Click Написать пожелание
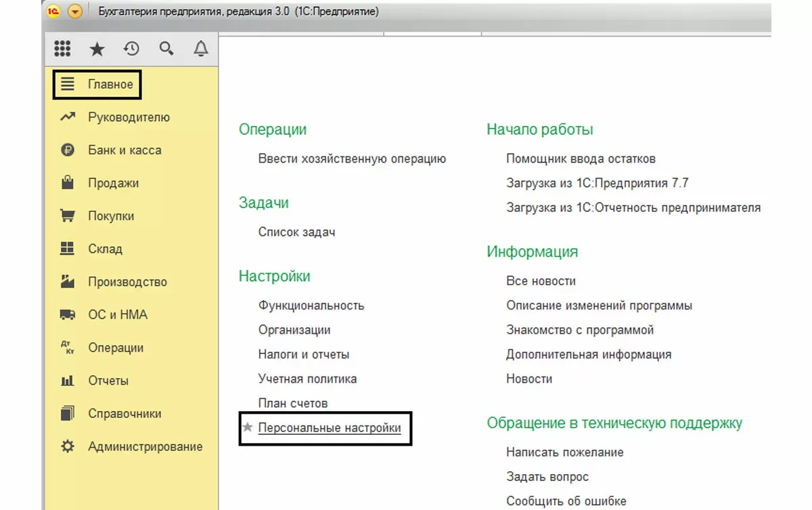Screen dimensions: 812x510 pos(565,452)
